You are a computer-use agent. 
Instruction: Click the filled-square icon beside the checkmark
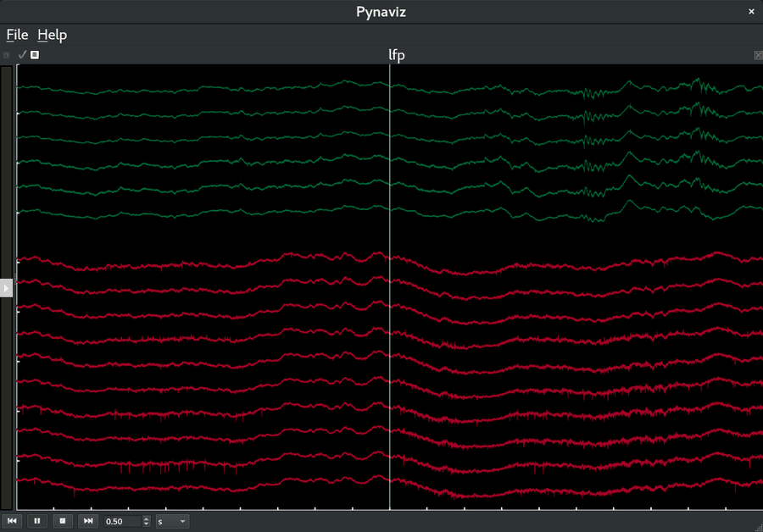point(34,54)
